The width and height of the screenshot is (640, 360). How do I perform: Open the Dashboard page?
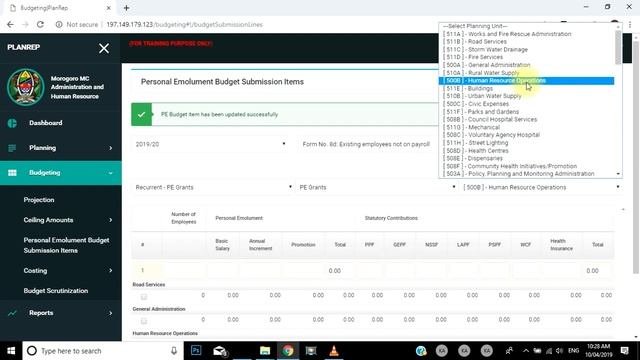click(46, 123)
